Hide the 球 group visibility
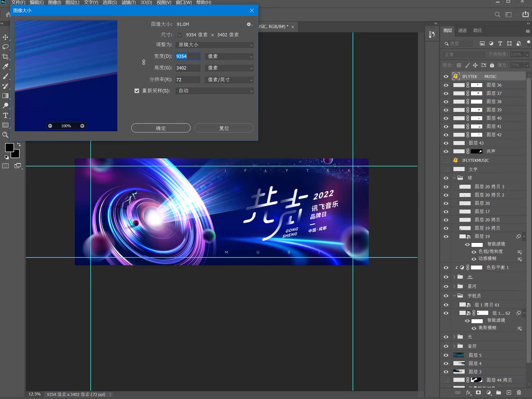Image resolution: width=532 pixels, height=399 pixels. click(x=446, y=178)
